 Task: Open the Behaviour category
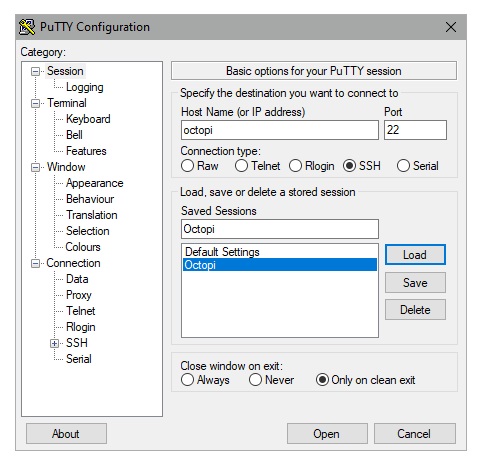point(90,199)
